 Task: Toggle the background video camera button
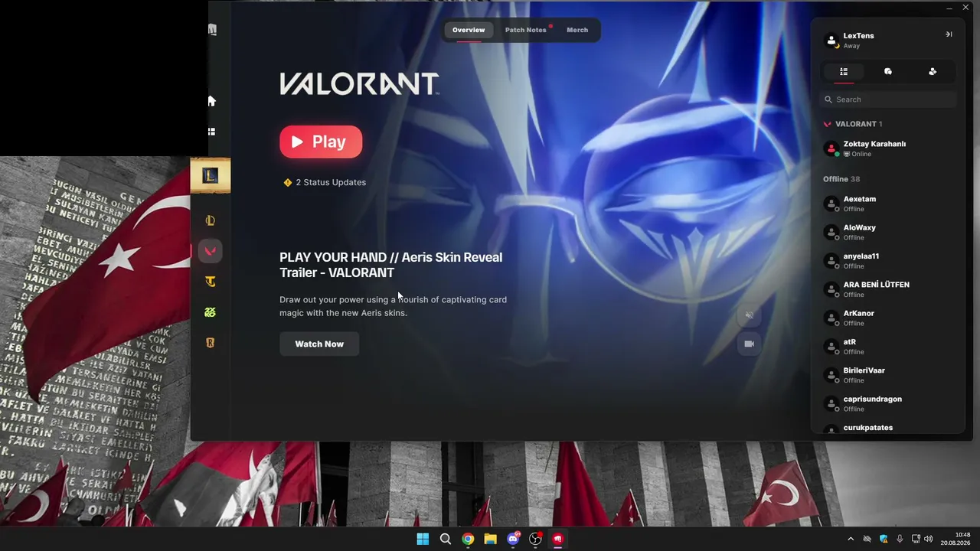pyautogui.click(x=750, y=344)
